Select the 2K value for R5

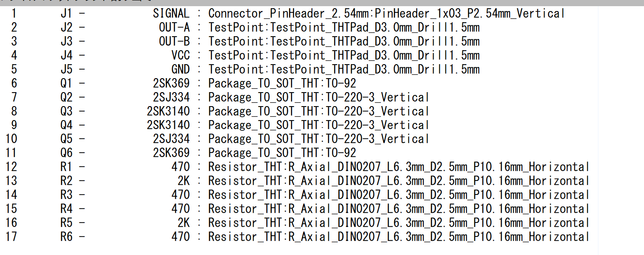[x=183, y=223]
